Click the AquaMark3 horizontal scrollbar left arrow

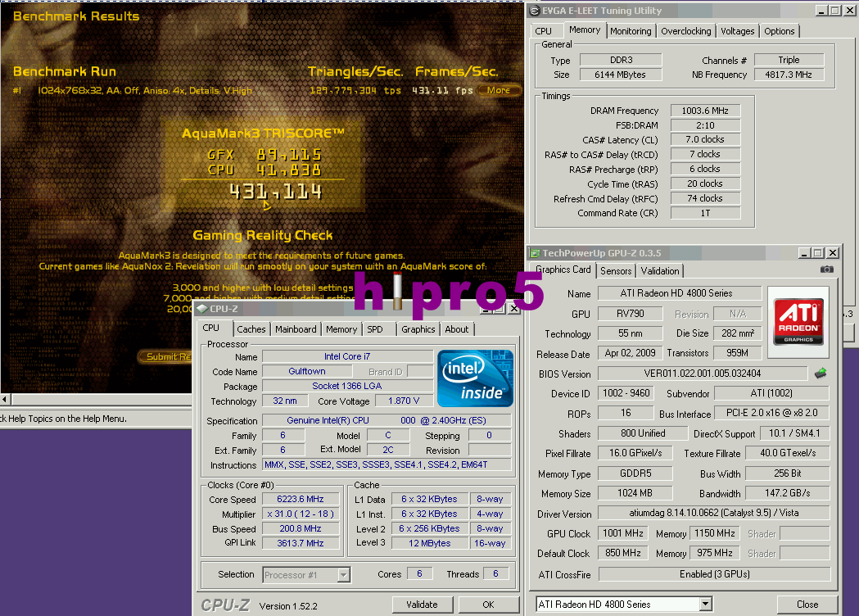click(x=5, y=400)
